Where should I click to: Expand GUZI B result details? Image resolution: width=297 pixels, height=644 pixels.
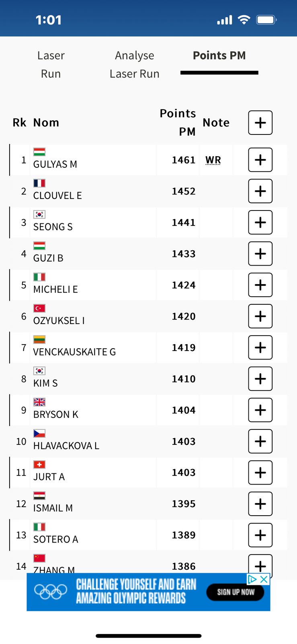tap(260, 254)
